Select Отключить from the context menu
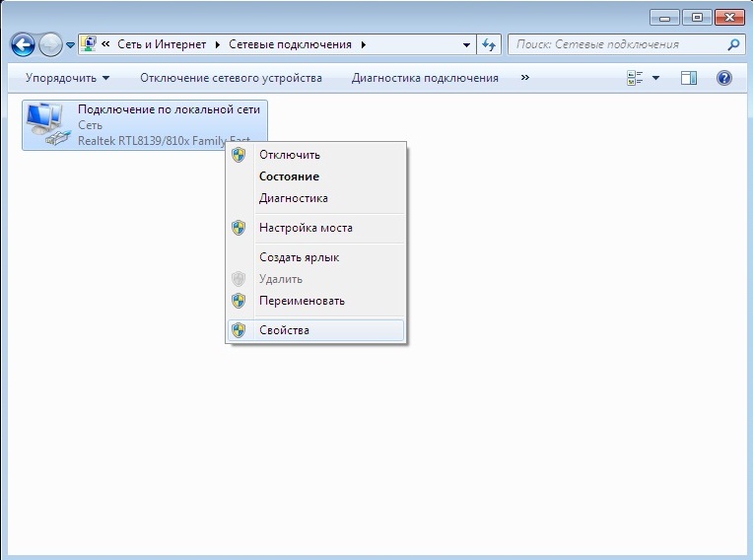The image size is (753, 560). pos(289,155)
